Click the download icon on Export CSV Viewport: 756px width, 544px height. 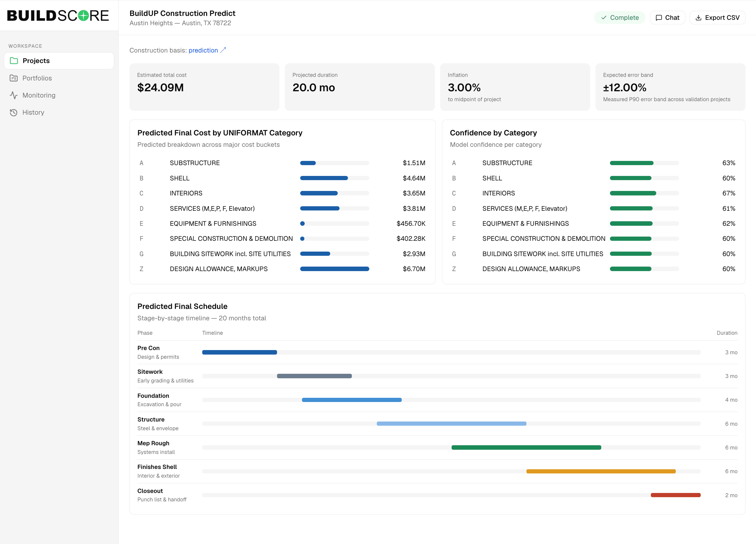pos(699,18)
